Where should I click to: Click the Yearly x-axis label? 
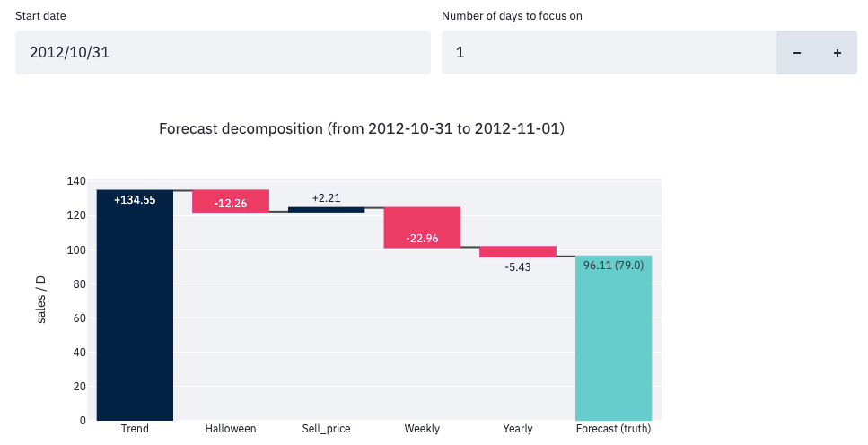(518, 429)
